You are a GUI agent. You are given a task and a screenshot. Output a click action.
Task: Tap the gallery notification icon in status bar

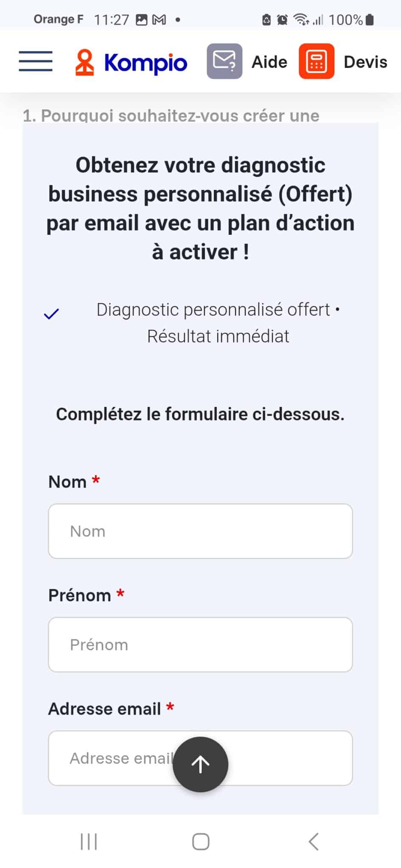(x=141, y=19)
